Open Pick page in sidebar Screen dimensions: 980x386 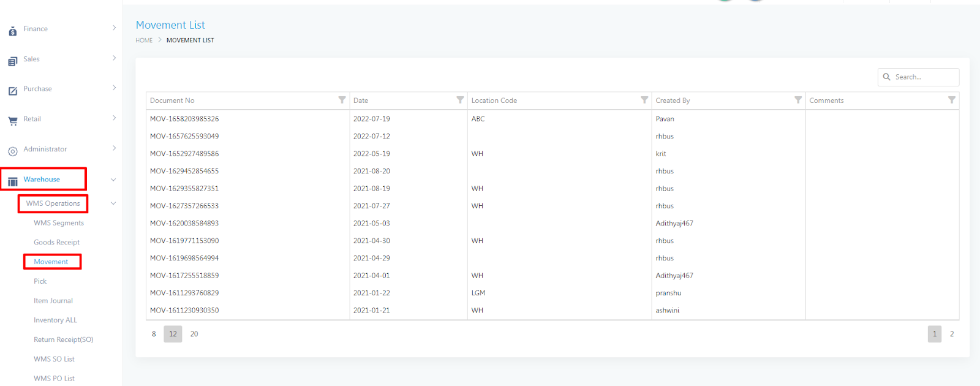[x=40, y=281]
